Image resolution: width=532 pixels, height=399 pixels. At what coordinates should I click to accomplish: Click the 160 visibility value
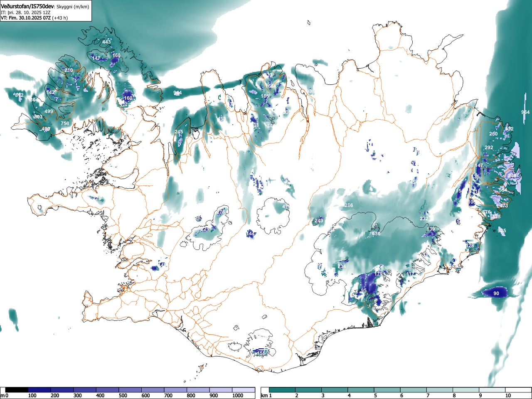click(128, 99)
